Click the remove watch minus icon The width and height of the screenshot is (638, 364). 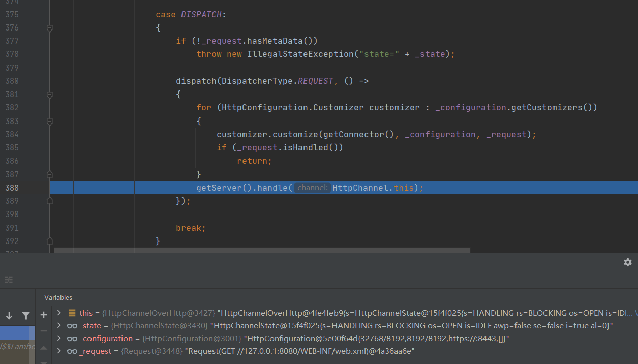click(x=44, y=331)
